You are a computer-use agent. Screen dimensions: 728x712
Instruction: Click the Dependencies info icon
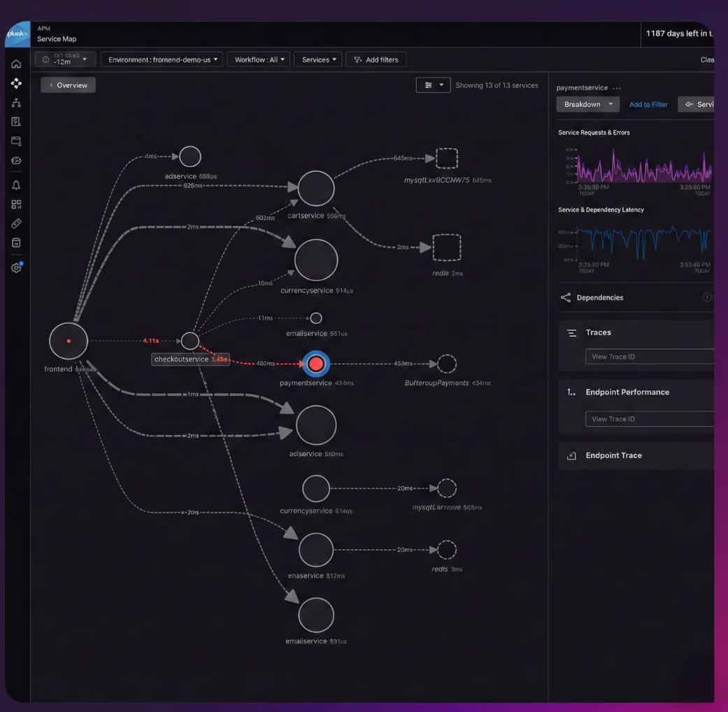(x=707, y=297)
